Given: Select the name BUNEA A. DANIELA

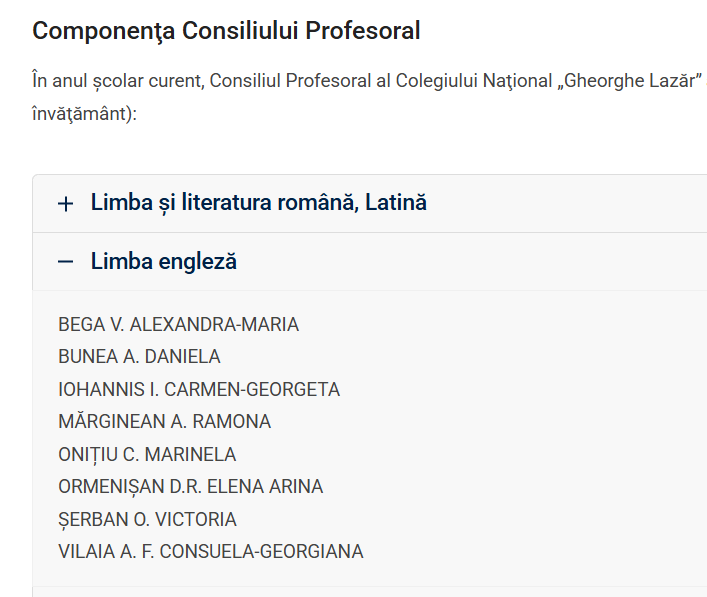Looking at the screenshot, I should [139, 357].
